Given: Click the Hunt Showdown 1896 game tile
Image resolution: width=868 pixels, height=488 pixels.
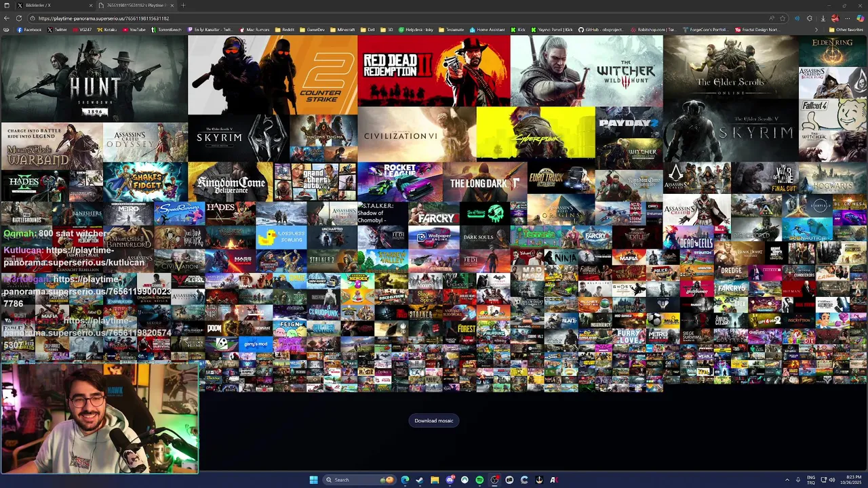Looking at the screenshot, I should 94,78.
